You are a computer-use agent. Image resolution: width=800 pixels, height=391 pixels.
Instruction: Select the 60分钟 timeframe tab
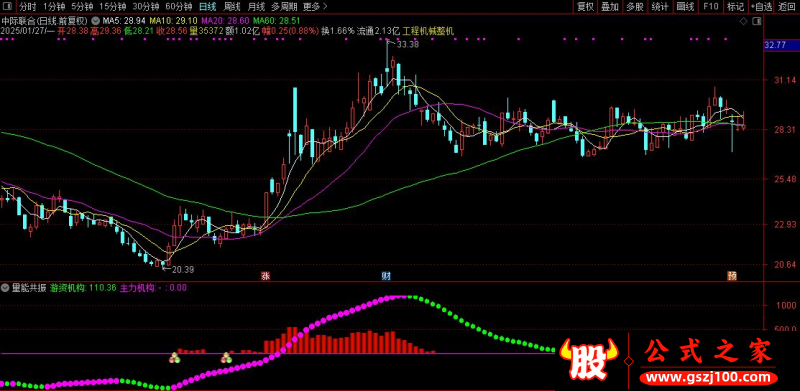point(179,7)
